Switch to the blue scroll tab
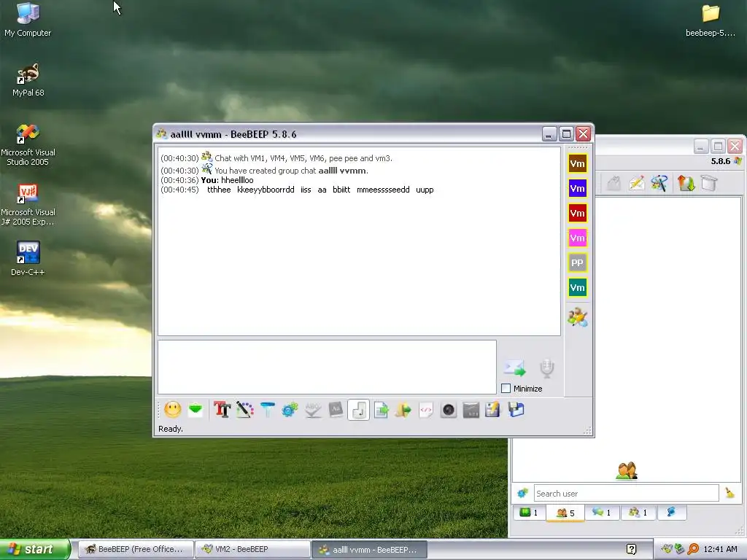747x560 pixels. tap(671, 513)
